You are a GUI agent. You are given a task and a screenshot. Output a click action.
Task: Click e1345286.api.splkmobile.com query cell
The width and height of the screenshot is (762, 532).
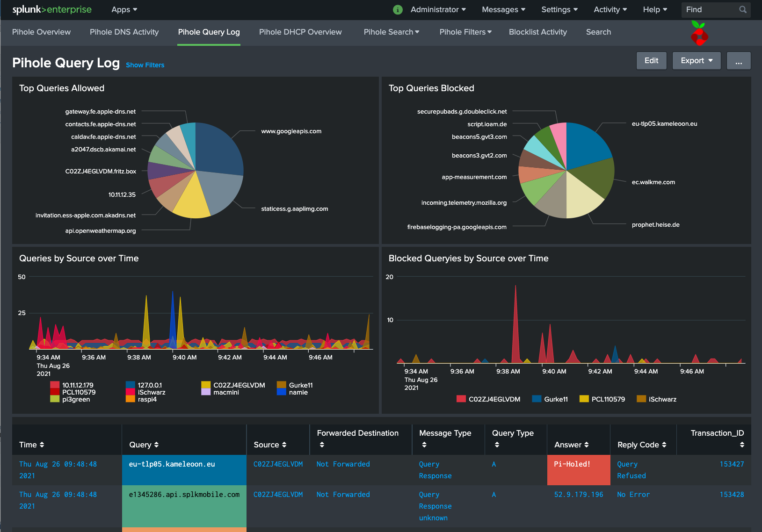(184, 506)
